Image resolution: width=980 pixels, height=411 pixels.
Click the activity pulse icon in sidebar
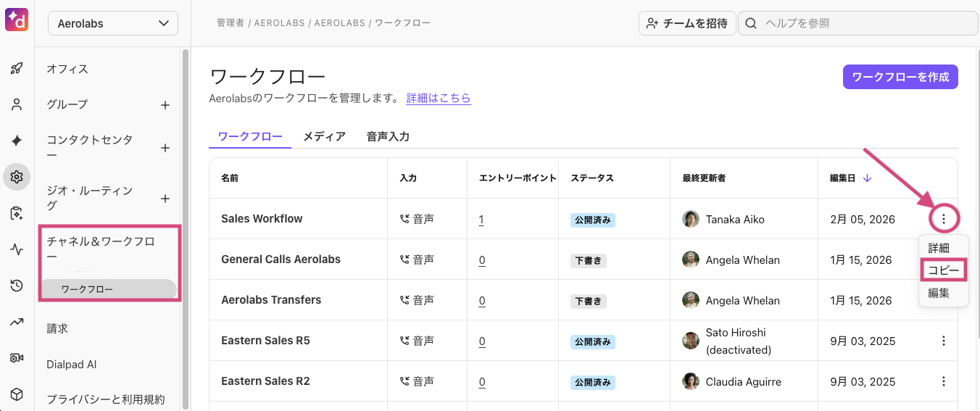coord(17,249)
